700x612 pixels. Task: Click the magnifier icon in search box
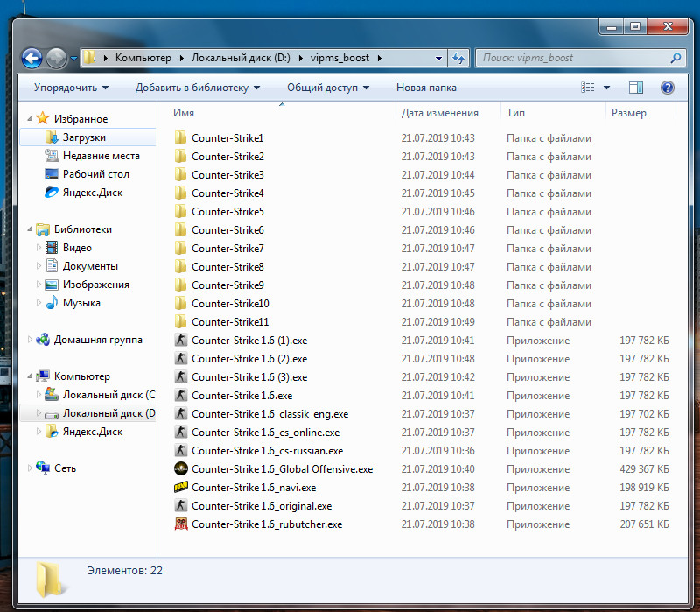[675, 58]
